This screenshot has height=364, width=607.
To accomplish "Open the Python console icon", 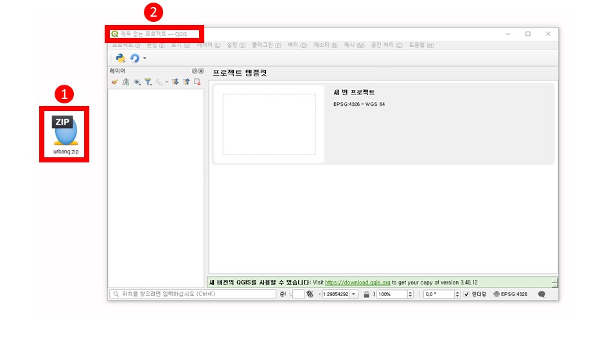I will pos(120,58).
